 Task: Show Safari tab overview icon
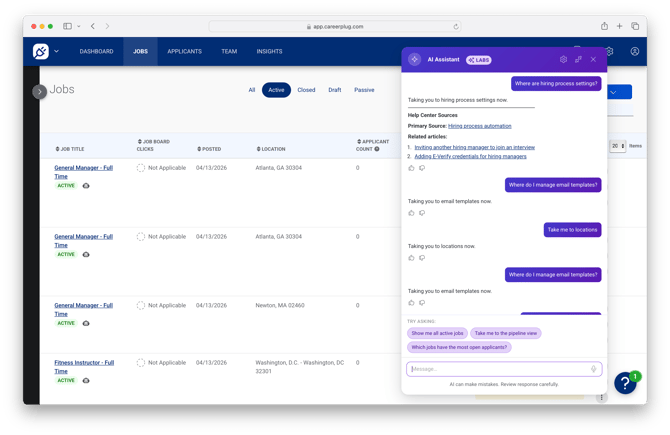635,26
